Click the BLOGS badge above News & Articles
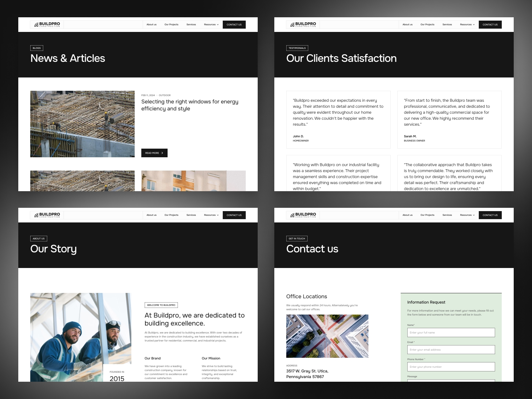Viewport: 532px width, 399px height. pyautogui.click(x=37, y=48)
